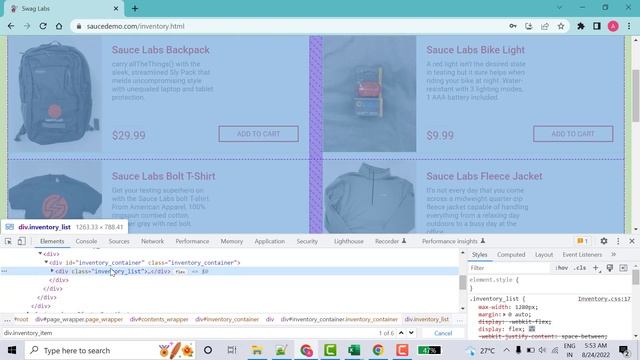
Task: Open the Network tab
Action: 152,241
